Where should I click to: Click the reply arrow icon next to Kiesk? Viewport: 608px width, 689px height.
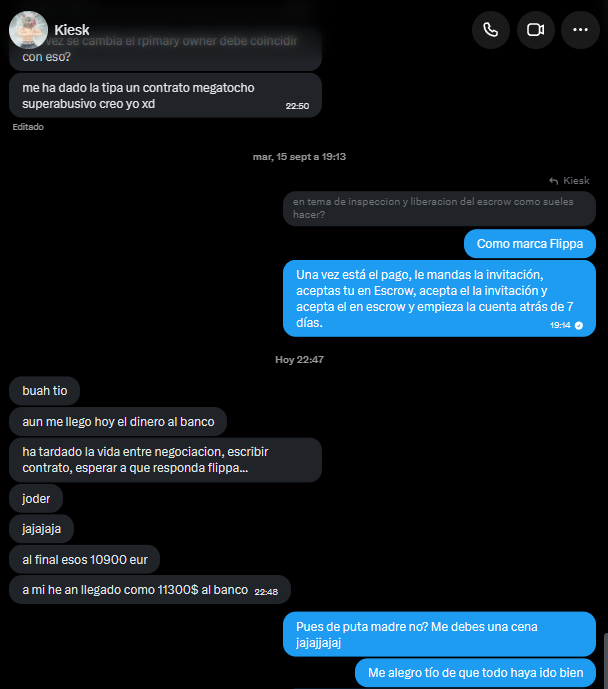[554, 181]
